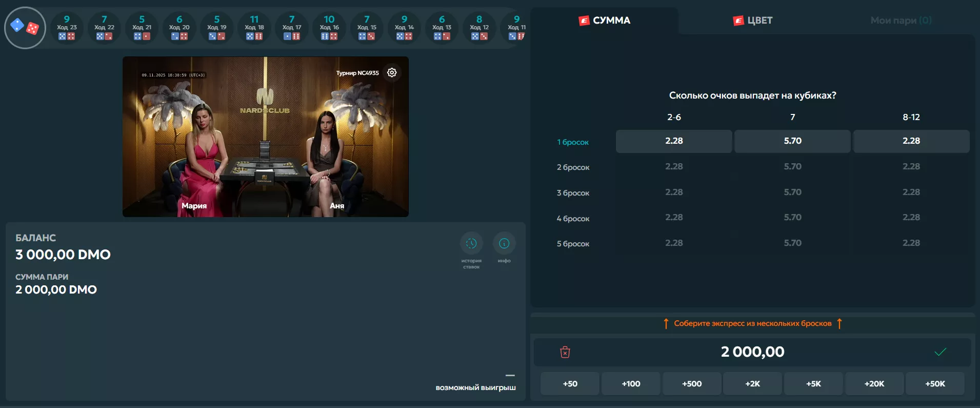The height and width of the screenshot is (408, 980).
Task: Select the Ход 23 roll result
Action: coord(67,28)
